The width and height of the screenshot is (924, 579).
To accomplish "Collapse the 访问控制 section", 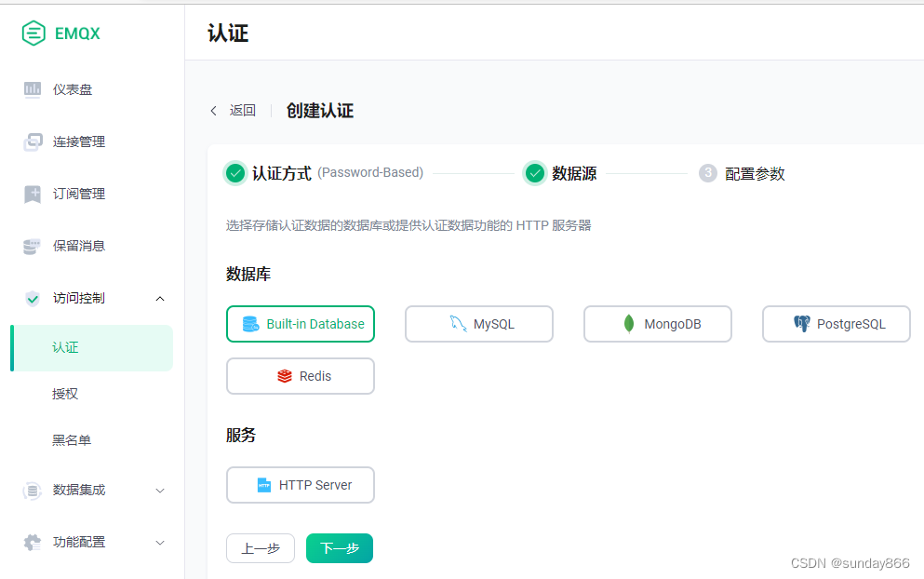I will point(159,298).
